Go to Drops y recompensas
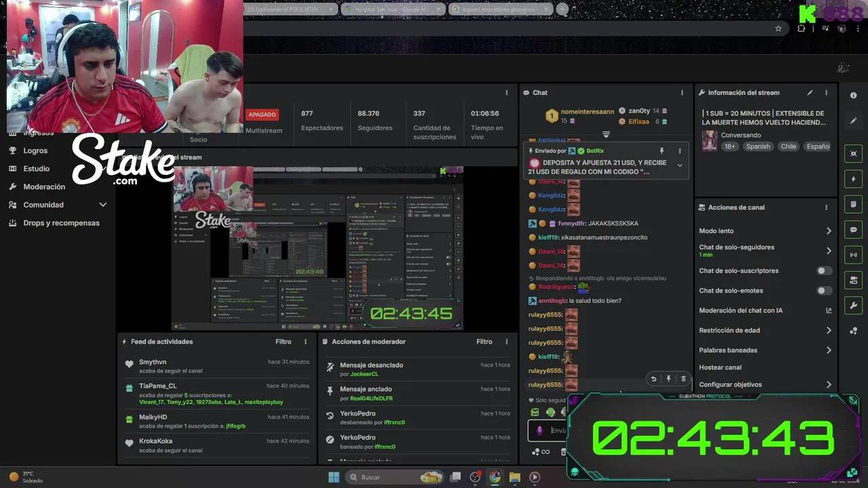This screenshot has width=868, height=488. 61,223
